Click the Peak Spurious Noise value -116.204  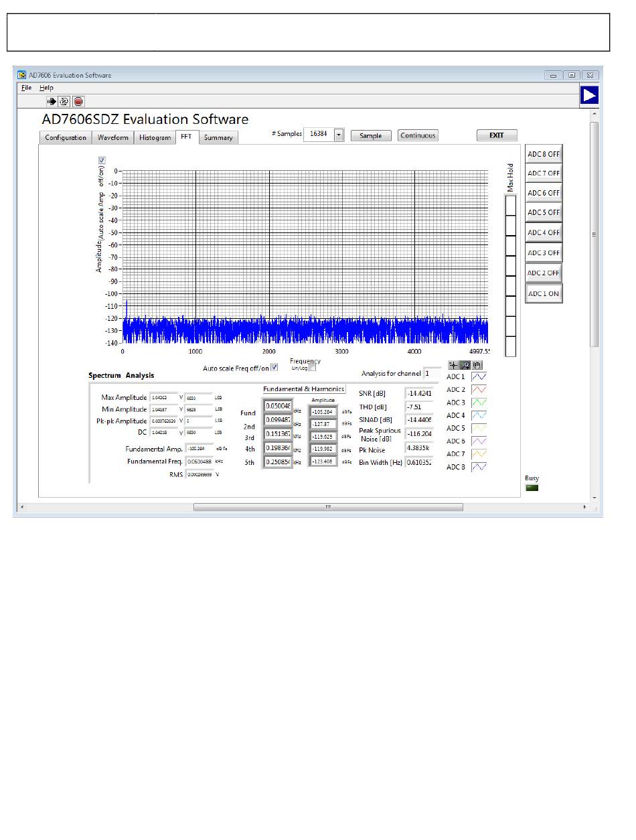419,434
